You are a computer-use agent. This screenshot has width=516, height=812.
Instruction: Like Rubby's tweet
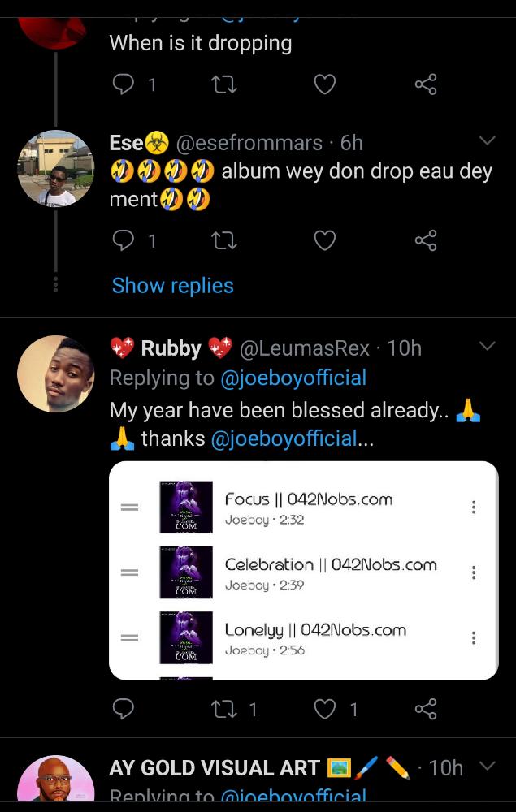pos(325,710)
